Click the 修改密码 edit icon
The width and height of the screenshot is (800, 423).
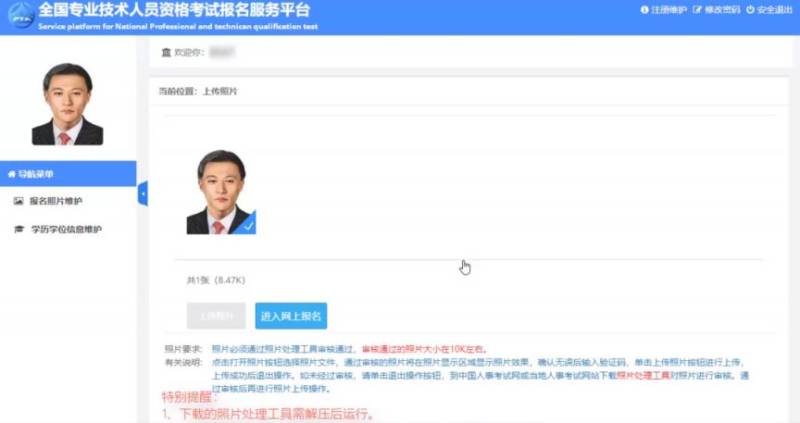pyautogui.click(x=698, y=9)
